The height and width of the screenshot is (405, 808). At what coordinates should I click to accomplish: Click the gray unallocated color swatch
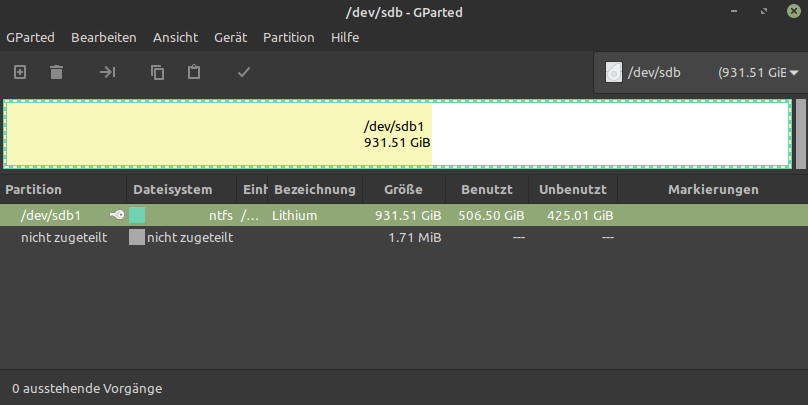point(137,237)
